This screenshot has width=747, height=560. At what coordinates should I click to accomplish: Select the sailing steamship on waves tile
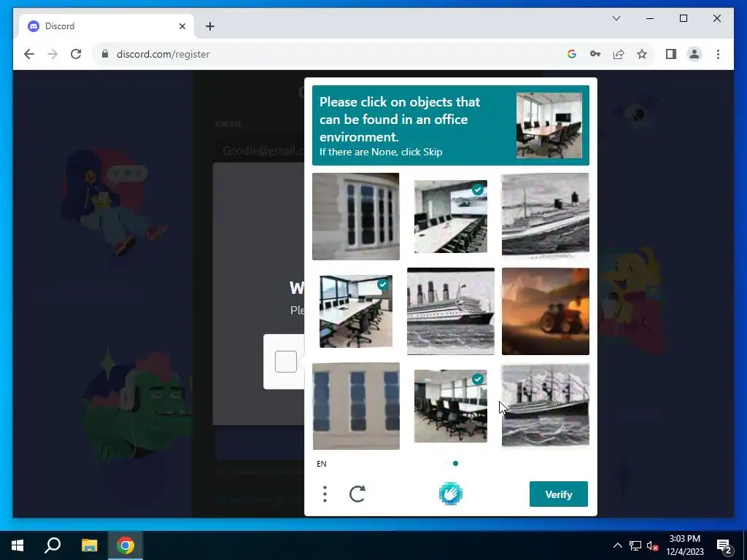click(546, 405)
